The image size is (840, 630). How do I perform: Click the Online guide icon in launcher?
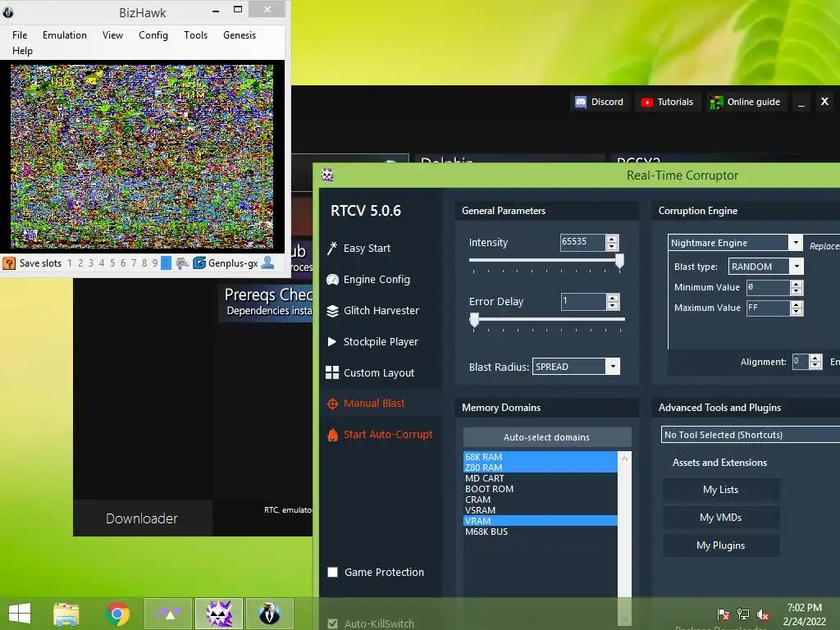coord(715,102)
